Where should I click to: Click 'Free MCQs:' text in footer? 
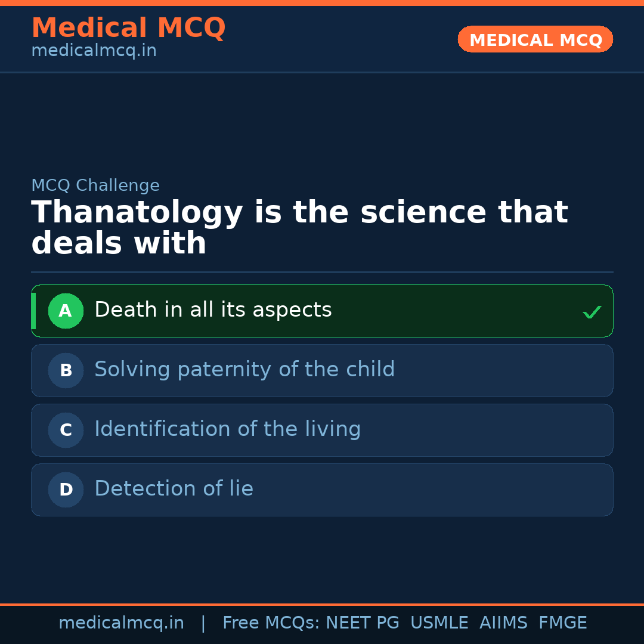pyautogui.click(x=271, y=623)
